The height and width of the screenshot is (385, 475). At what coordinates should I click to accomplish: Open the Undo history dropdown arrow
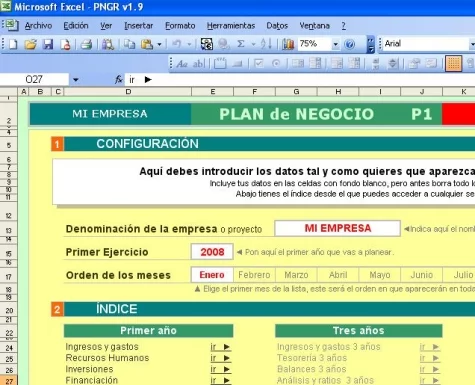189,44
